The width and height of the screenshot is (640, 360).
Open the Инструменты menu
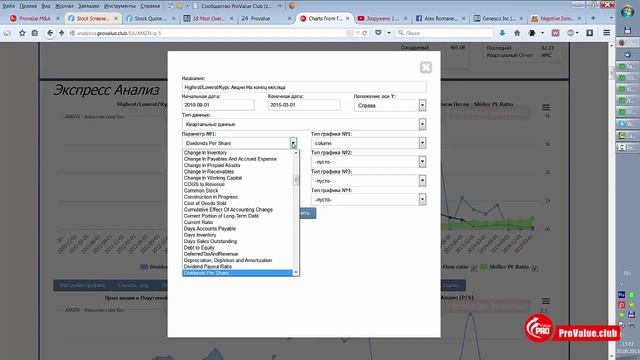pyautogui.click(x=120, y=6)
